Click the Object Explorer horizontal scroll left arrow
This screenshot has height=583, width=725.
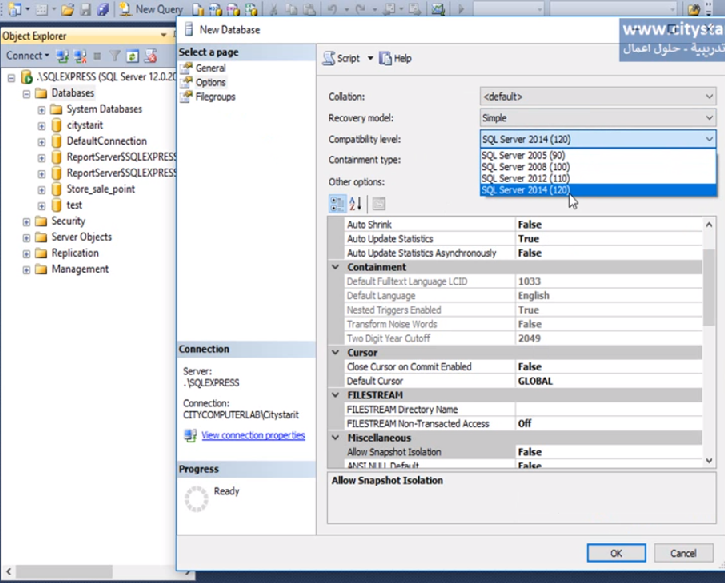8,571
